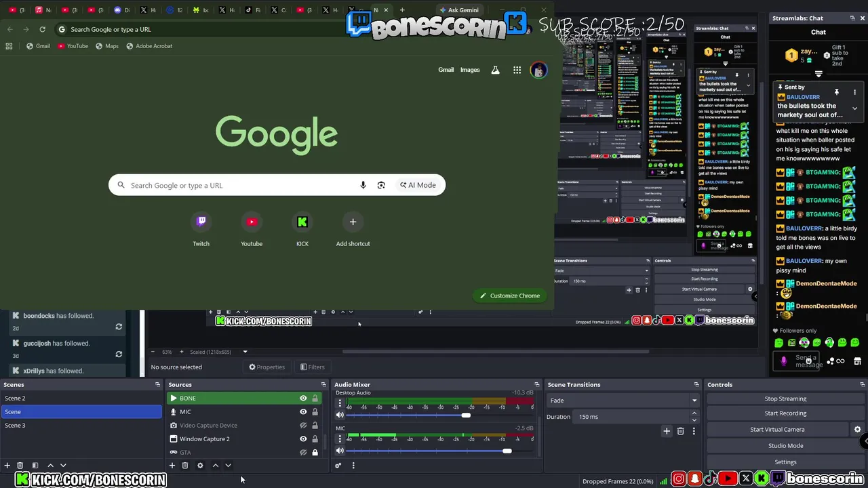868x488 pixels.
Task: Add a new scene with the plus icon
Action: tap(7, 466)
